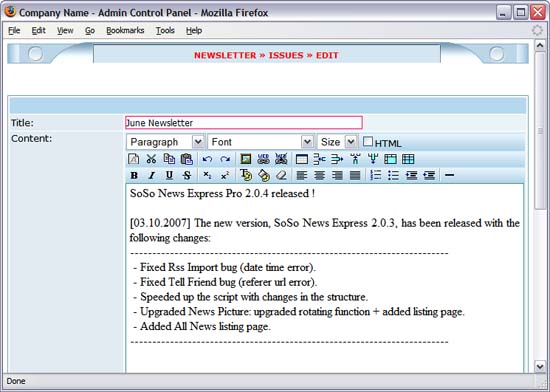Click the split cells grid icon
This screenshot has width=550, height=392.
[408, 159]
